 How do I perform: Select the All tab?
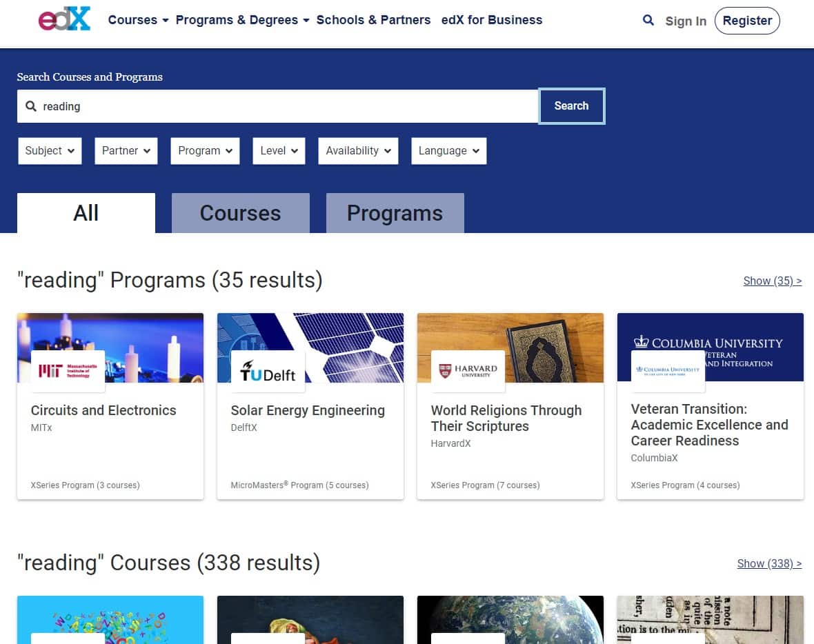pos(86,213)
